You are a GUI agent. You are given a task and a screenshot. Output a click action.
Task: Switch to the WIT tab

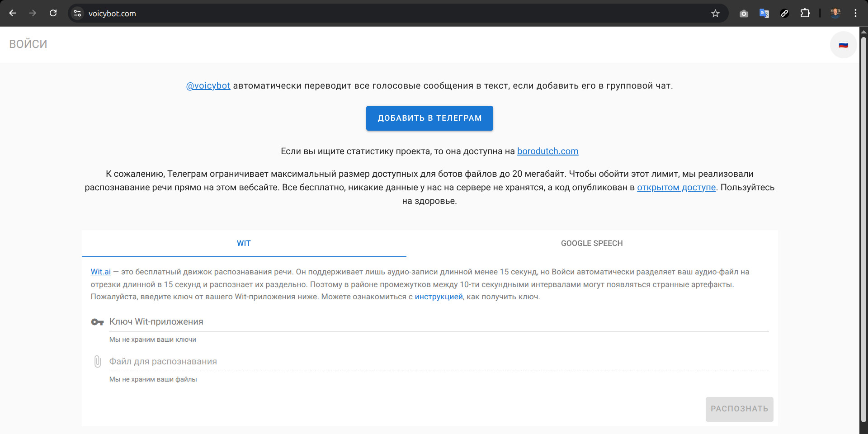click(x=244, y=243)
